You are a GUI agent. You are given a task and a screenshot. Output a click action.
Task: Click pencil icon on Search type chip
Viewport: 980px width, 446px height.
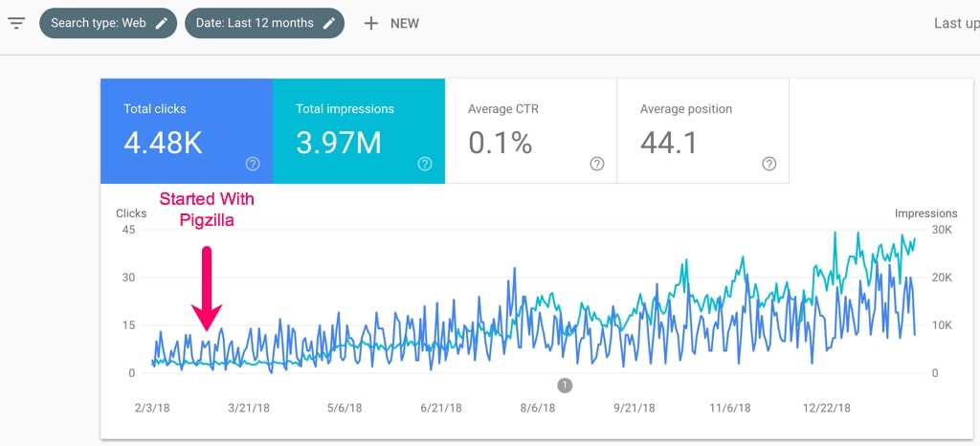coord(161,23)
